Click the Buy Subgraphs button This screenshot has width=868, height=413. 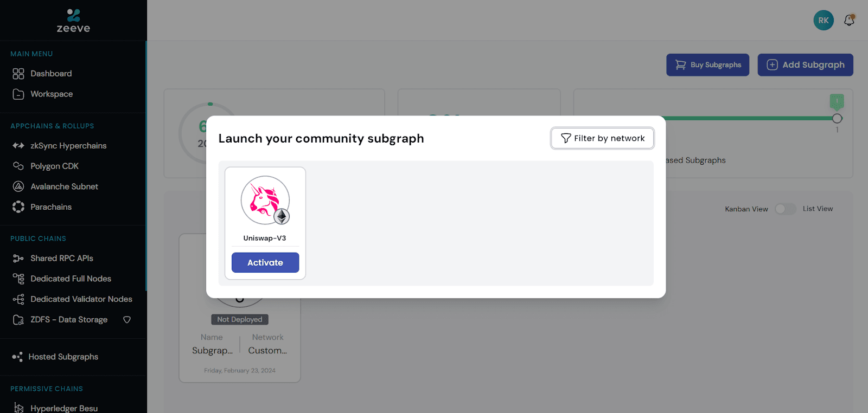coord(707,65)
